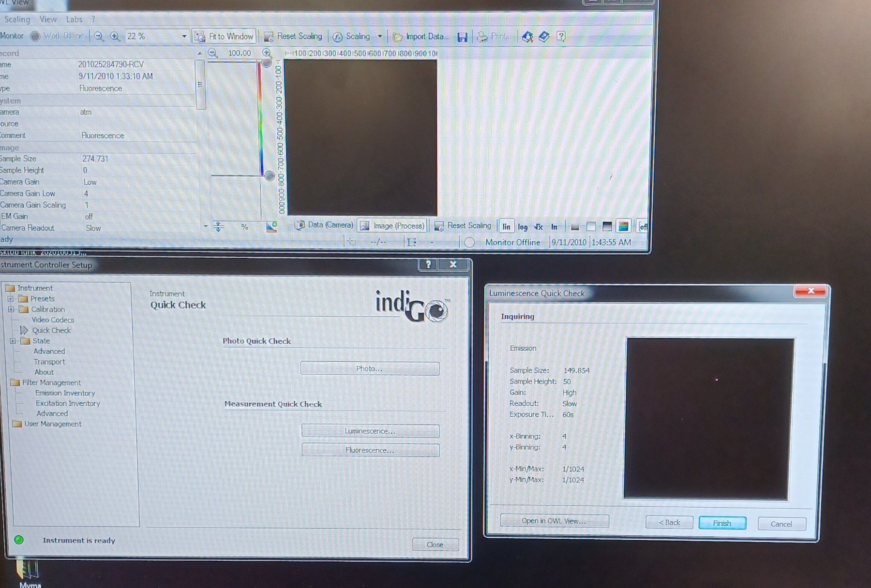871x588 pixels.
Task: Select square root scaling icon
Action: click(539, 226)
